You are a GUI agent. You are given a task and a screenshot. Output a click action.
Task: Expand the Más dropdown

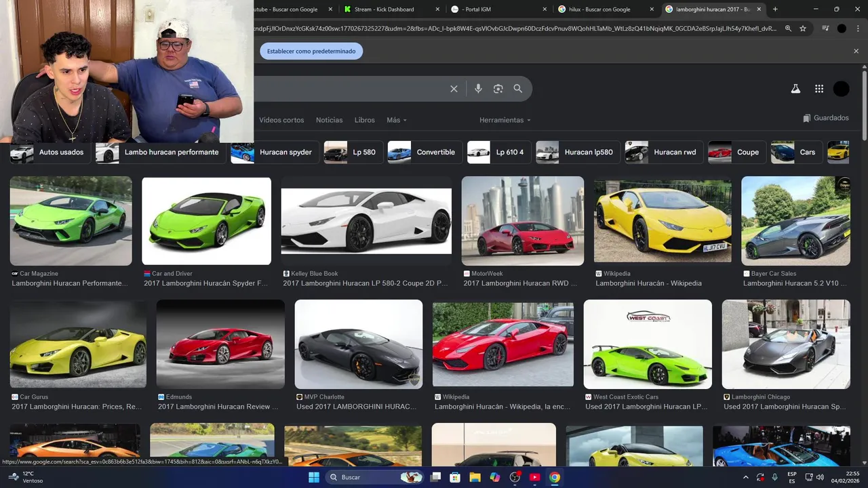click(x=397, y=120)
